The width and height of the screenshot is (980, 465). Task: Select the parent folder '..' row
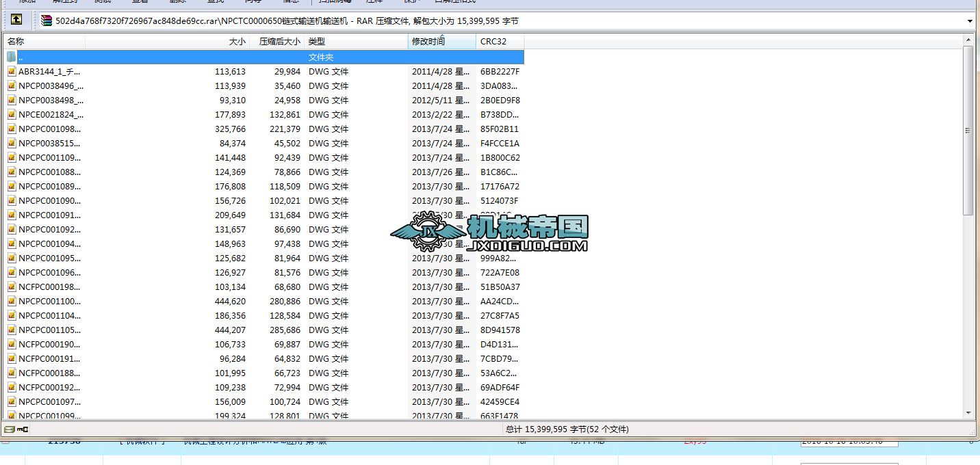[264, 57]
